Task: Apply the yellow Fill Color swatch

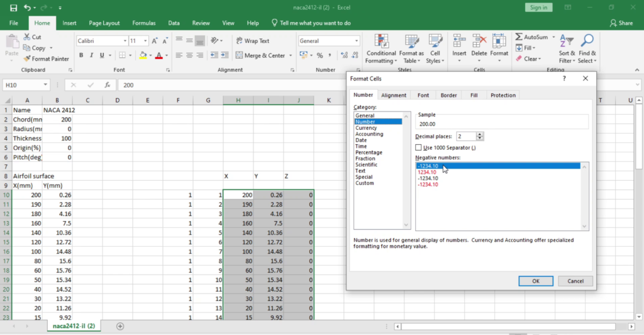Action: point(143,55)
